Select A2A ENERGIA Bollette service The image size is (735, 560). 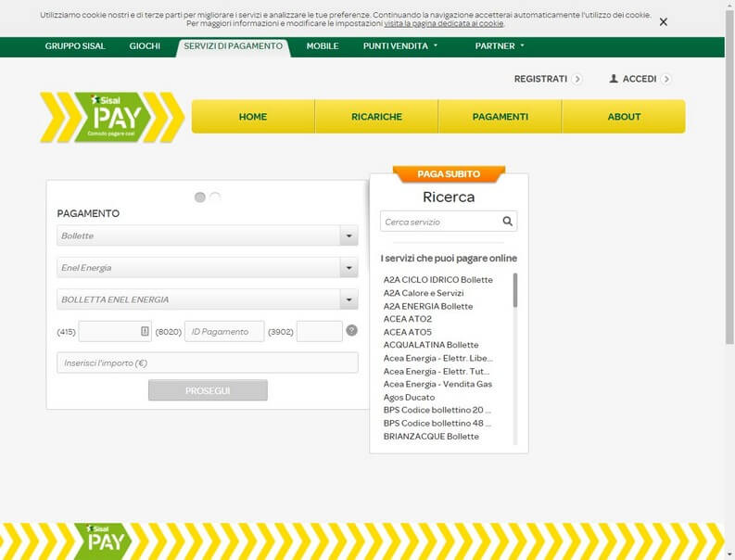[428, 306]
